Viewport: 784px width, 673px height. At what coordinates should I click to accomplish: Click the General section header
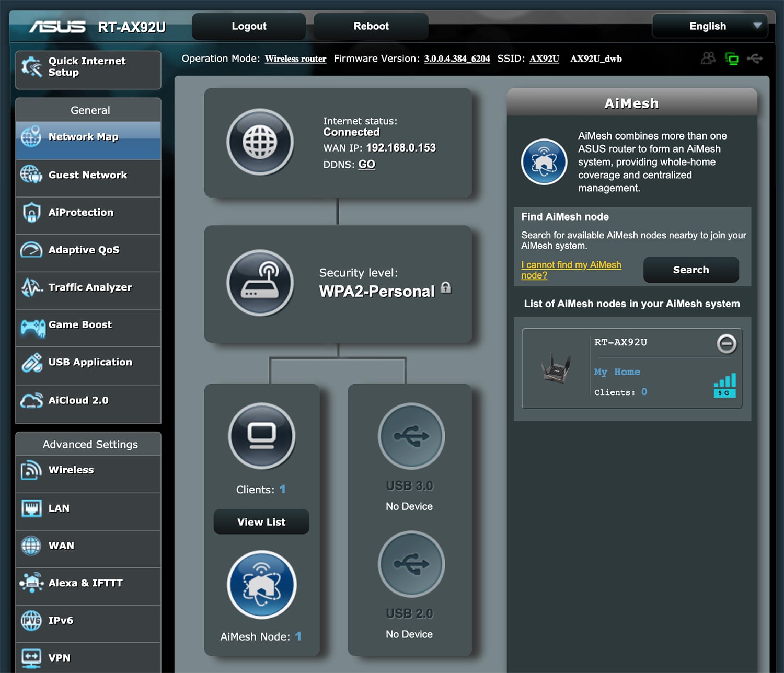point(88,110)
